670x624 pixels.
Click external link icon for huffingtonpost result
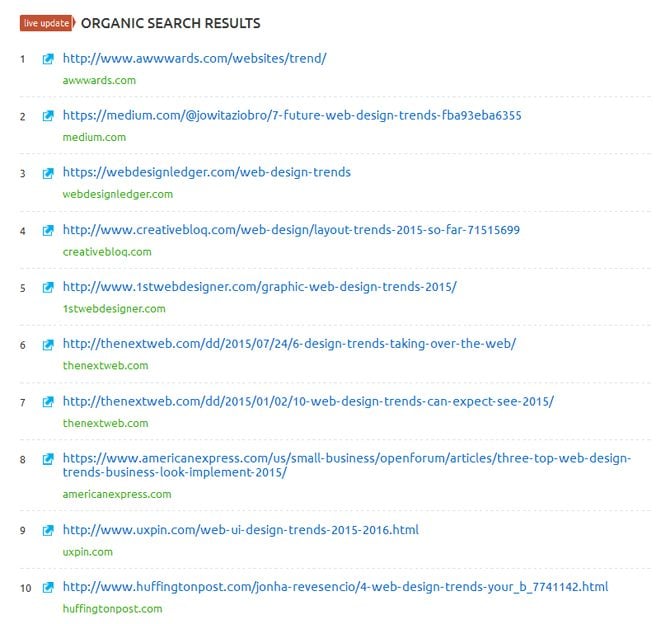coord(48,587)
